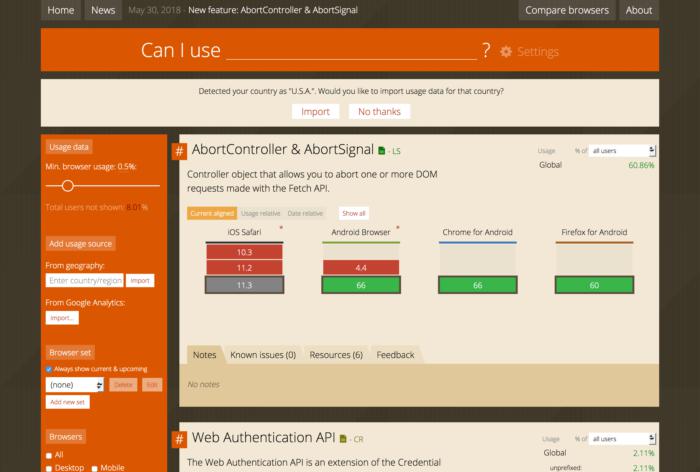
Task: Click Chrome for Android 66 support cell
Action: [x=477, y=285]
